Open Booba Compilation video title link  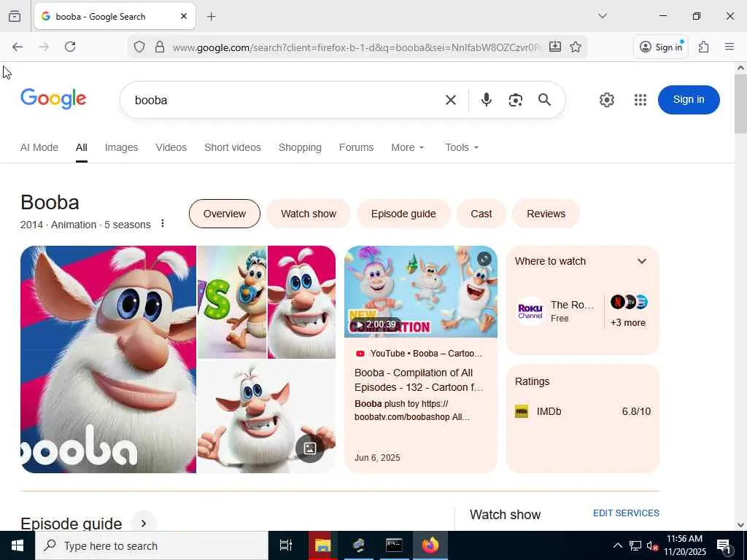tap(419, 380)
